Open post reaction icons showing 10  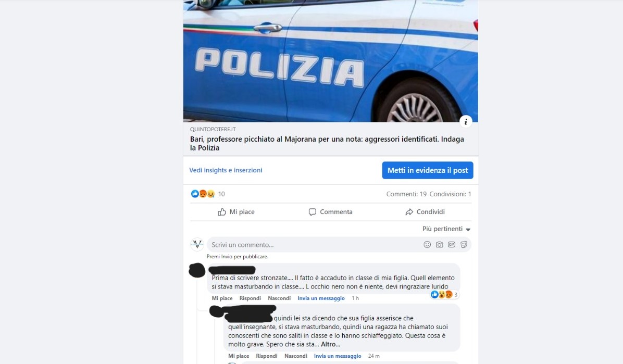pos(208,194)
